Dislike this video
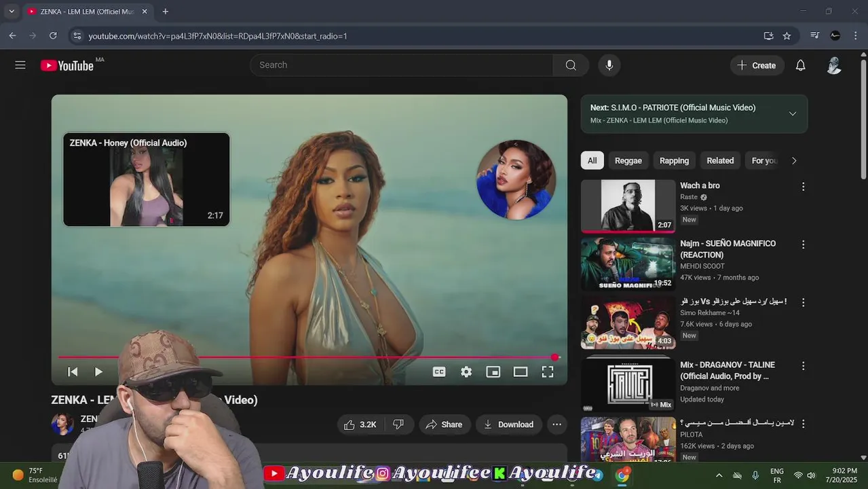The height and width of the screenshot is (489, 868). [399, 424]
